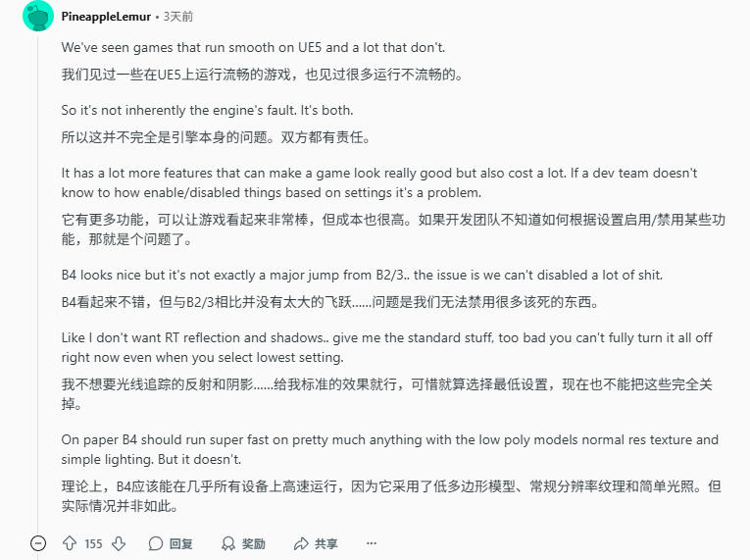Click the Chinese translation starting 我们见过一些
This screenshot has width=750, height=560.
click(275, 75)
